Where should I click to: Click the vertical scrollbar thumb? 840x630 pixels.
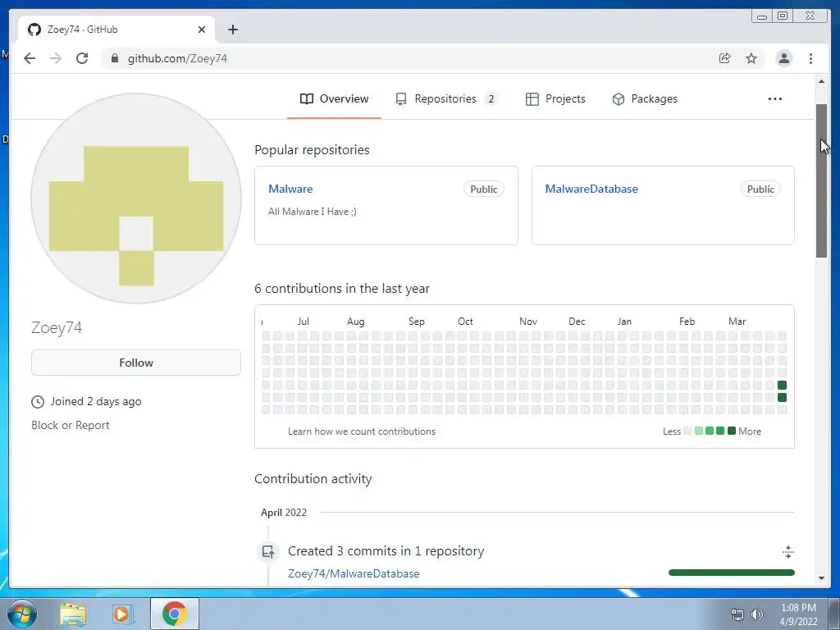click(821, 181)
